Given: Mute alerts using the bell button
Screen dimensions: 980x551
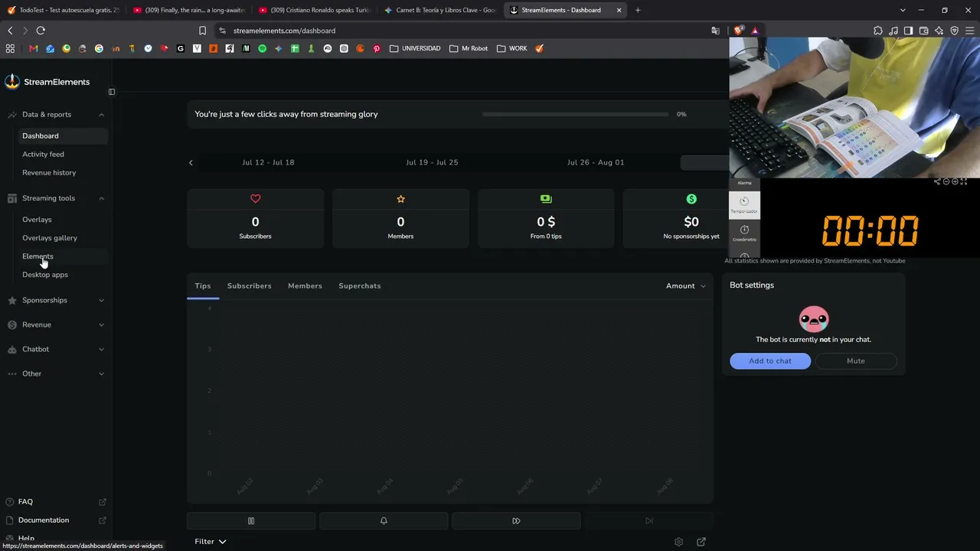Looking at the screenshot, I should (384, 521).
